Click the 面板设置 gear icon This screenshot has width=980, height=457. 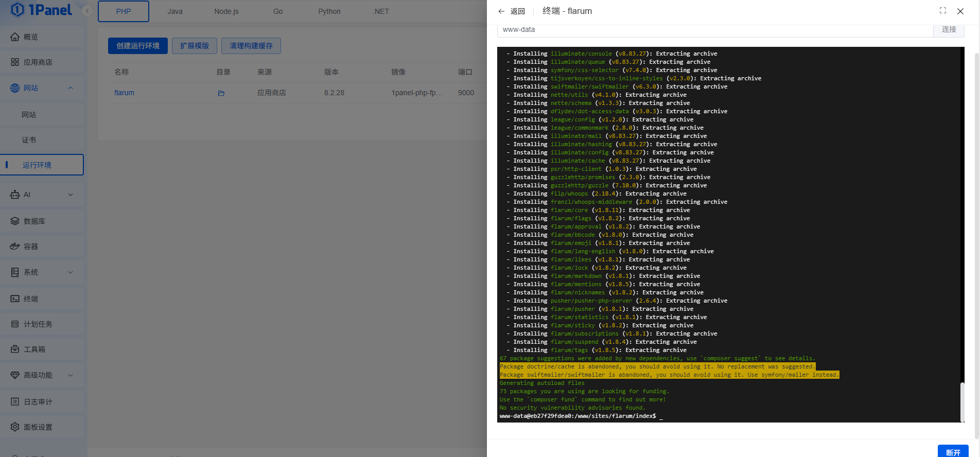point(15,427)
